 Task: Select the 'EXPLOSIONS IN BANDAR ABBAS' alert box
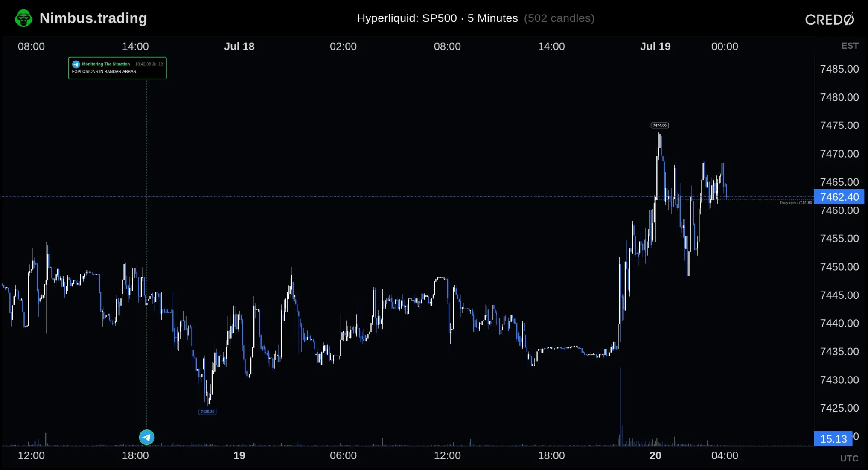117,68
